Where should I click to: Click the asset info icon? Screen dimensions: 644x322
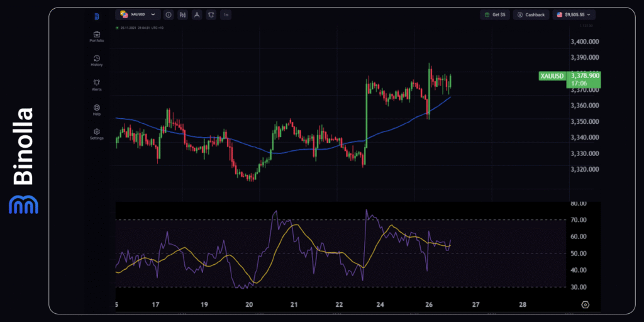168,14
